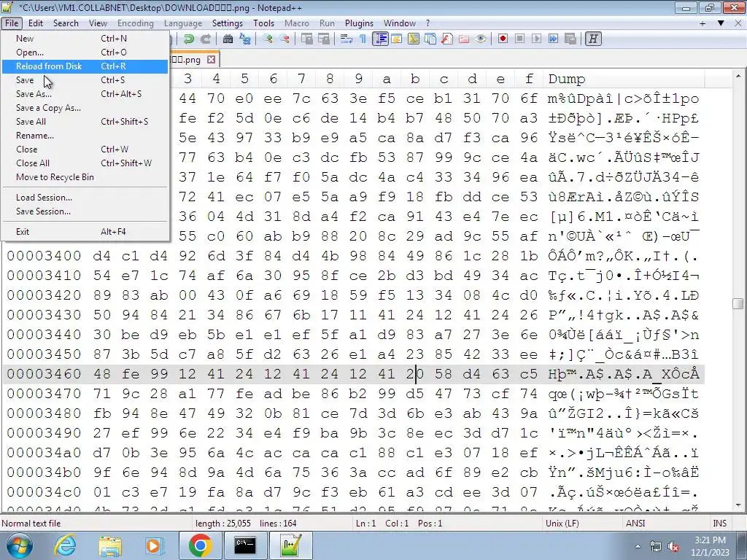Start macro recording with red dot icon
The height and width of the screenshot is (560, 747).
(x=503, y=39)
